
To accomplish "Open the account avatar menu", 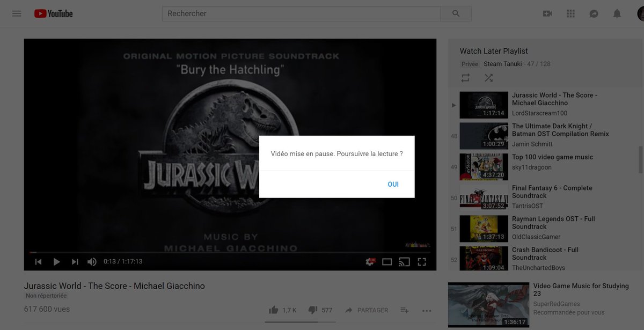I will [641, 13].
